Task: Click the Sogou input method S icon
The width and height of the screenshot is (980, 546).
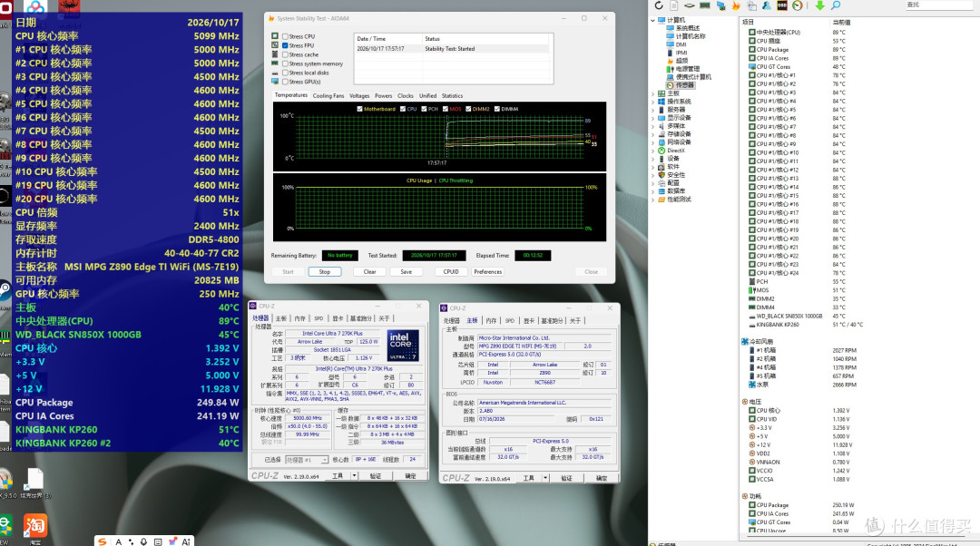Action: (x=103, y=541)
